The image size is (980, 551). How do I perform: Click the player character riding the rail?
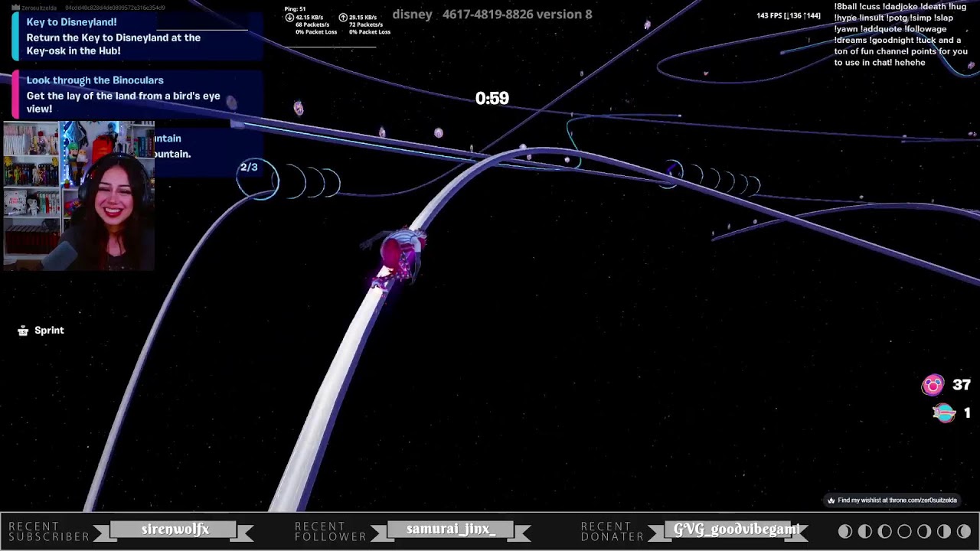tap(400, 254)
